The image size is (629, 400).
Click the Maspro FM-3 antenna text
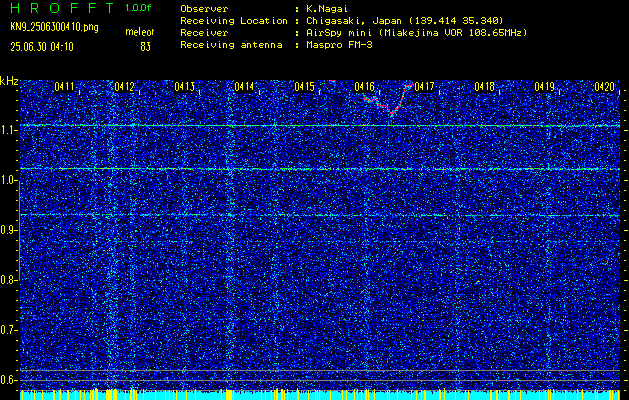click(339, 45)
